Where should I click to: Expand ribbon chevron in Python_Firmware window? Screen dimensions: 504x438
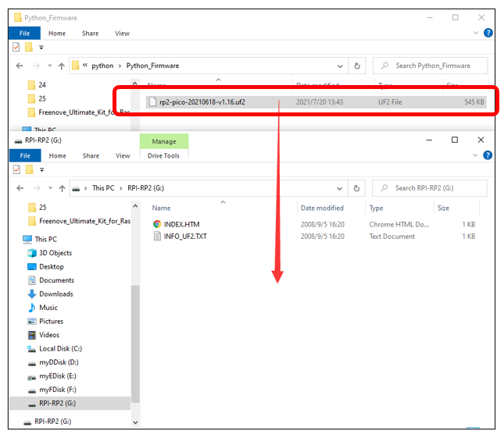click(x=476, y=33)
